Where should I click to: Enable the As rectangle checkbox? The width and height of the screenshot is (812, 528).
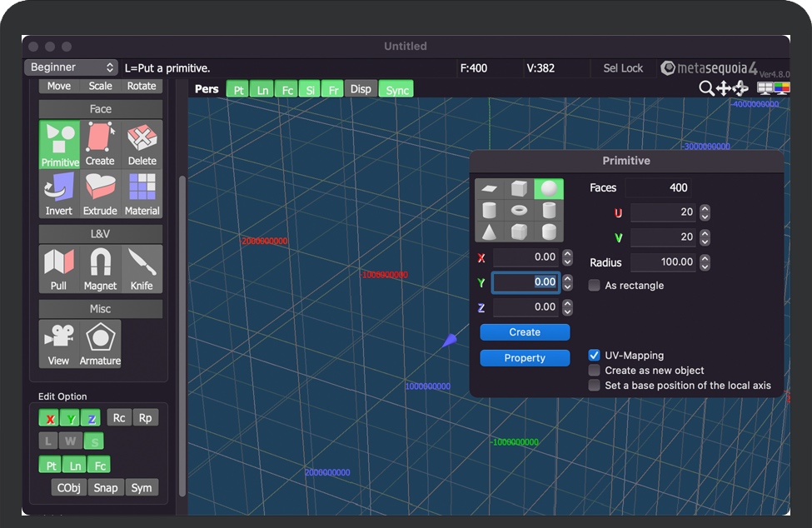594,286
